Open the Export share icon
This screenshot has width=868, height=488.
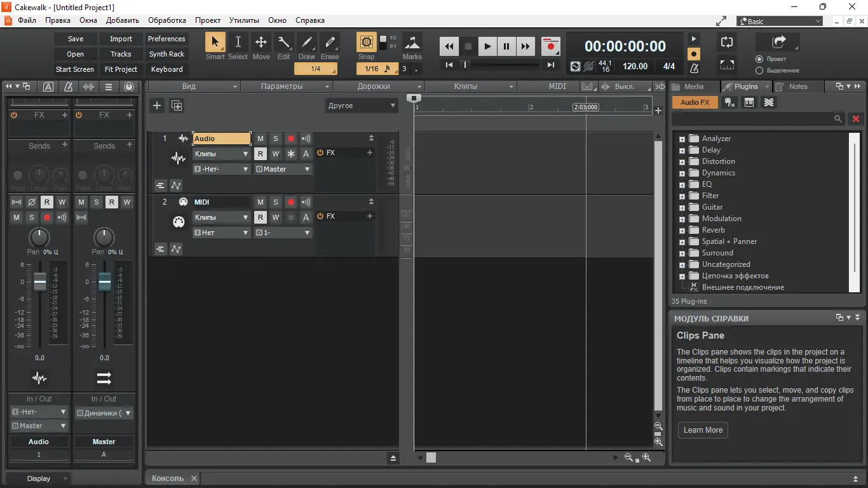[x=778, y=42]
